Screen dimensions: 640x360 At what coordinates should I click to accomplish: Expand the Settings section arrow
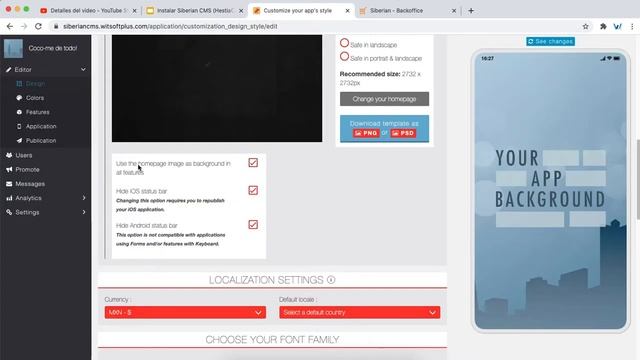click(x=84, y=212)
